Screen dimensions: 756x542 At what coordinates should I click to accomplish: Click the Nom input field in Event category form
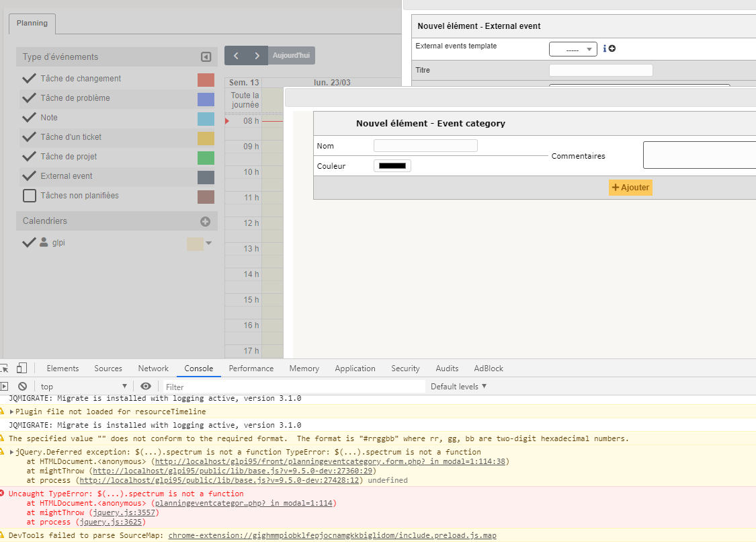[425, 145]
